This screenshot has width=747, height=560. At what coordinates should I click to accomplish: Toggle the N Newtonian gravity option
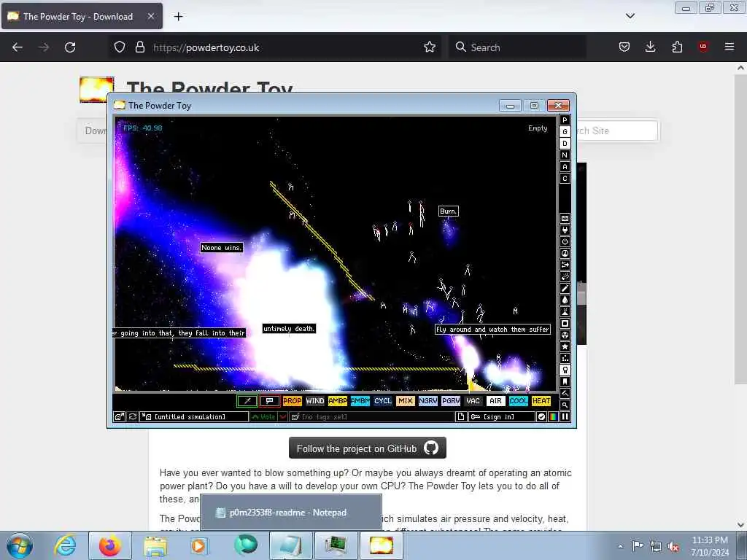565,155
